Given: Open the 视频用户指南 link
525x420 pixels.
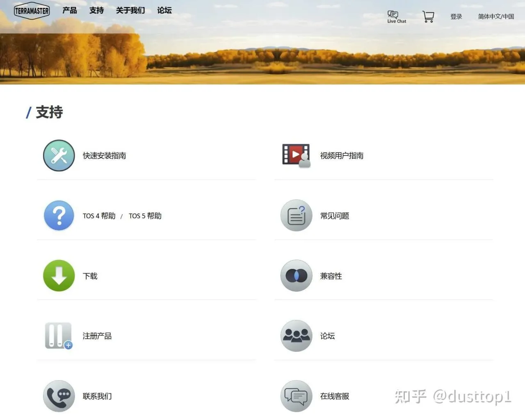Looking at the screenshot, I should [342, 155].
